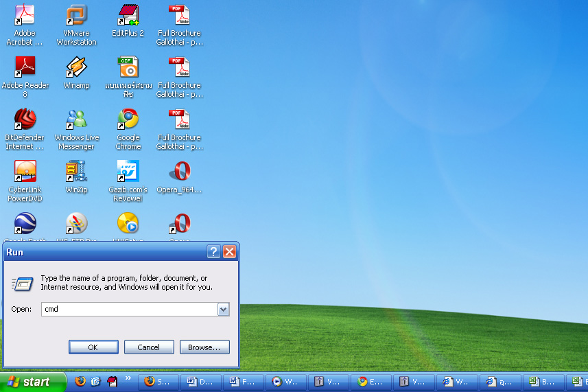The height and width of the screenshot is (392, 588).
Task: Close the Run dialog with X
Action: pos(229,252)
